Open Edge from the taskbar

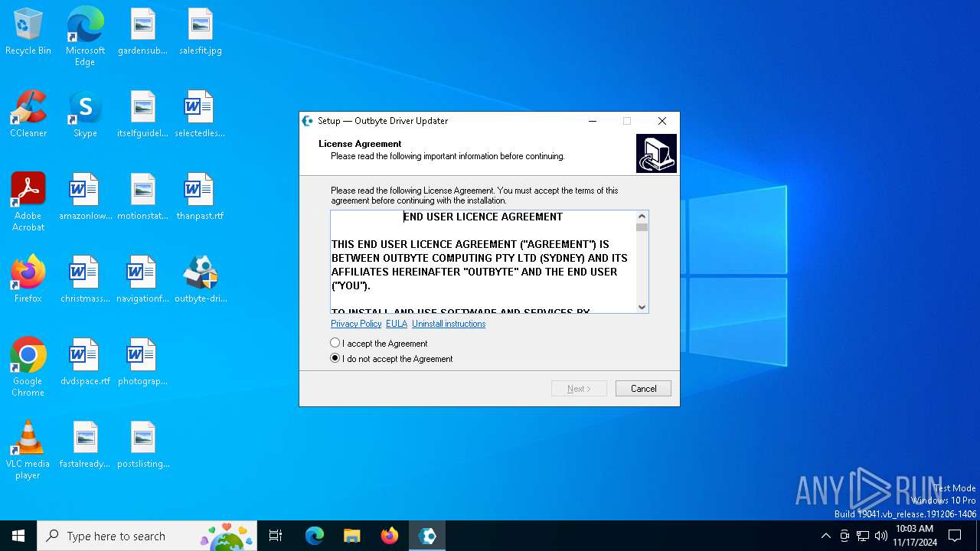pyautogui.click(x=315, y=536)
